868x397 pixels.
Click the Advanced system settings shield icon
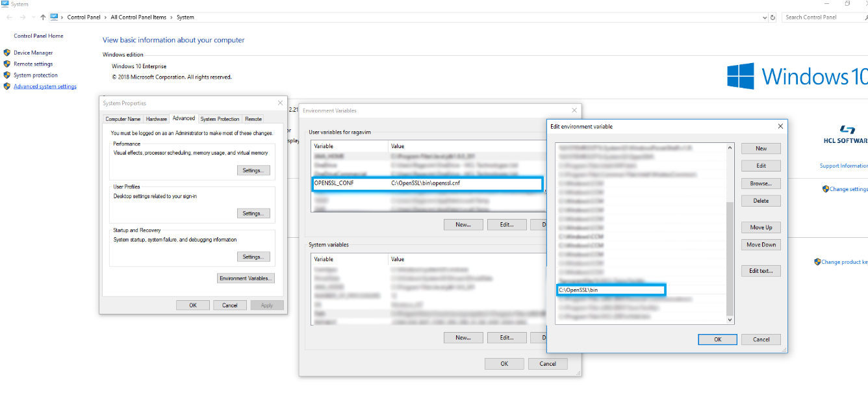coord(7,86)
